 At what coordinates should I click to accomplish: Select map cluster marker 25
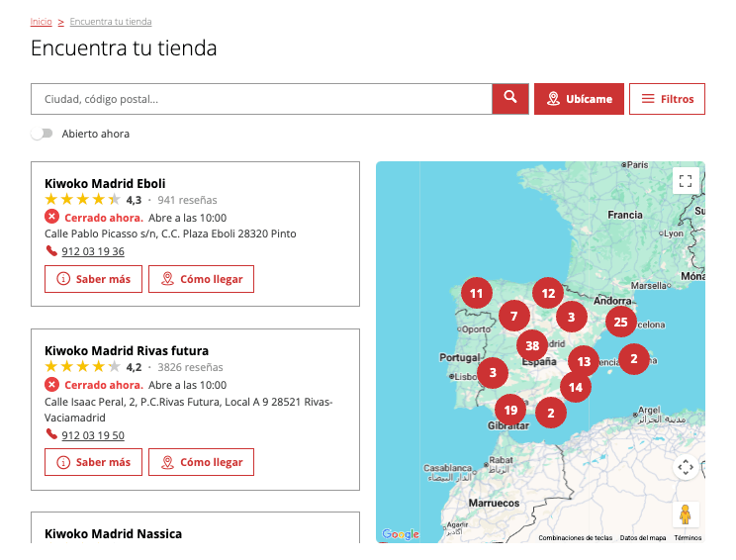pyautogui.click(x=620, y=322)
